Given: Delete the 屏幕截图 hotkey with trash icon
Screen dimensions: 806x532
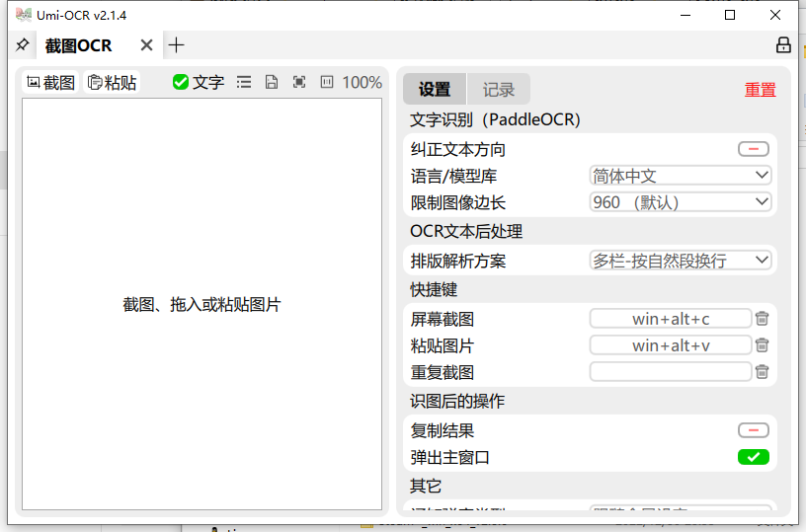Looking at the screenshot, I should coord(762,319).
